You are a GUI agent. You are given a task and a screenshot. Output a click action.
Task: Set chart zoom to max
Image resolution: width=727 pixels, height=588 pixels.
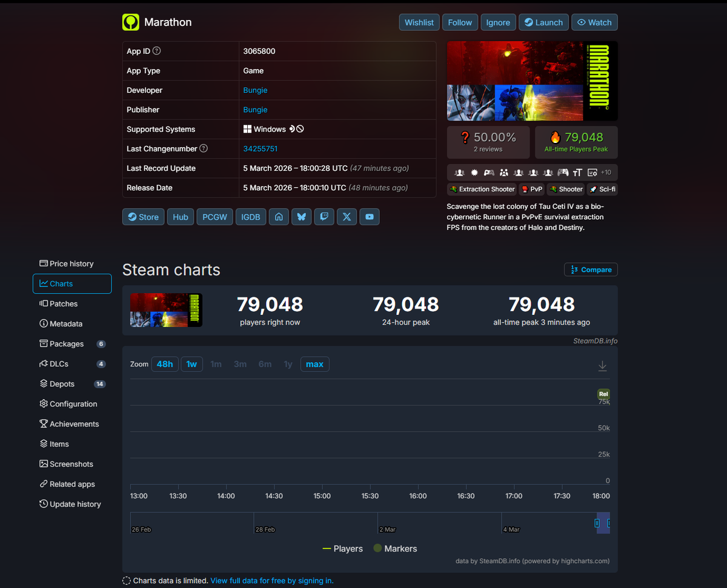[314, 364]
